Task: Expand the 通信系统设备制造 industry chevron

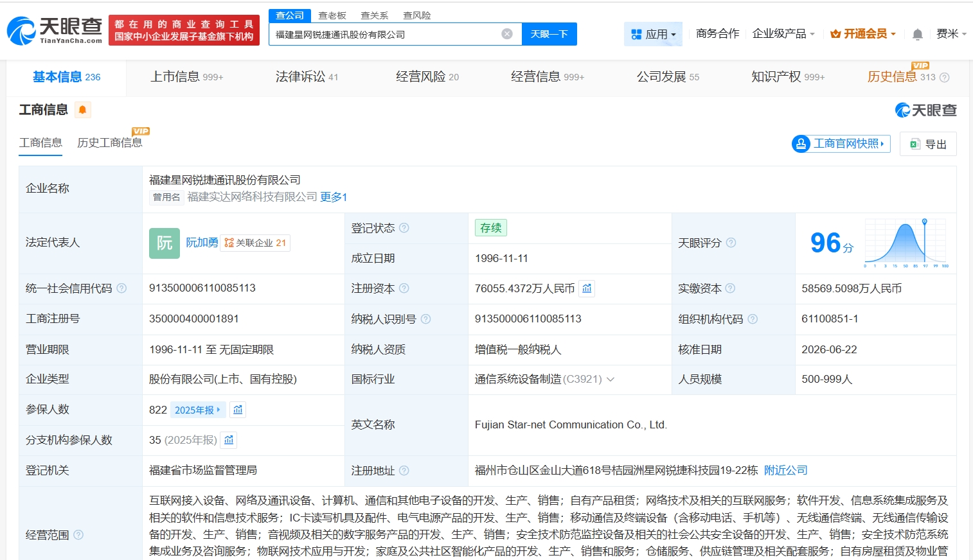Action: click(611, 380)
